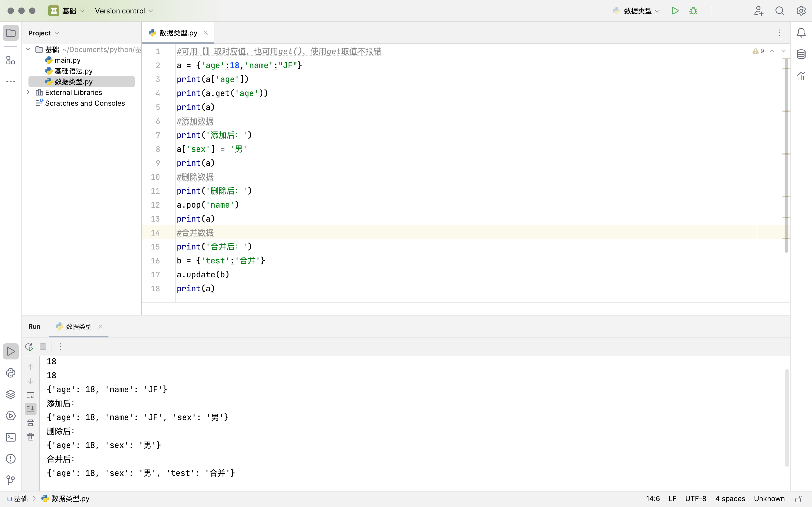Expand the External Libraries tree node
The height and width of the screenshot is (507, 812).
[28, 92]
